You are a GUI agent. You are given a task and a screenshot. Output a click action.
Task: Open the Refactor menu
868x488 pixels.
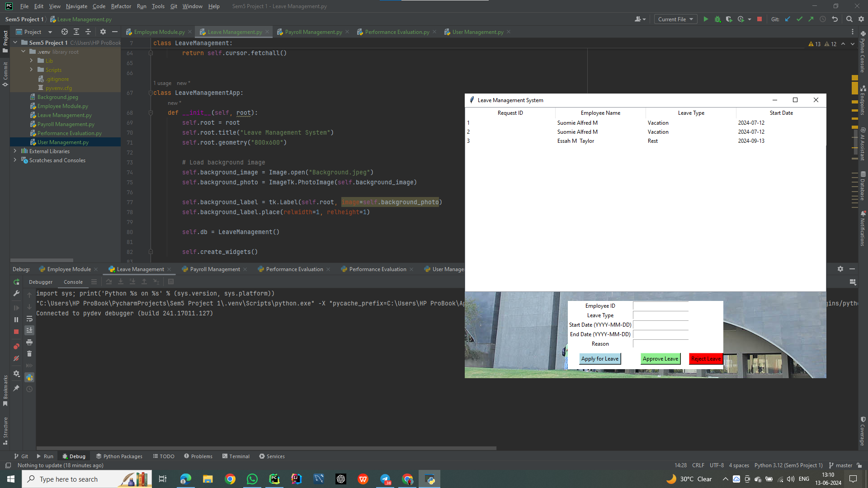pyautogui.click(x=121, y=6)
